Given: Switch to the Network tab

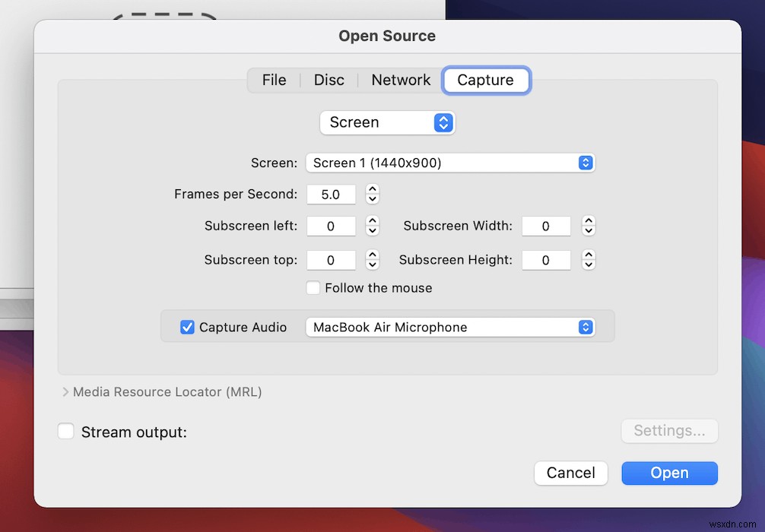Looking at the screenshot, I should (x=400, y=80).
